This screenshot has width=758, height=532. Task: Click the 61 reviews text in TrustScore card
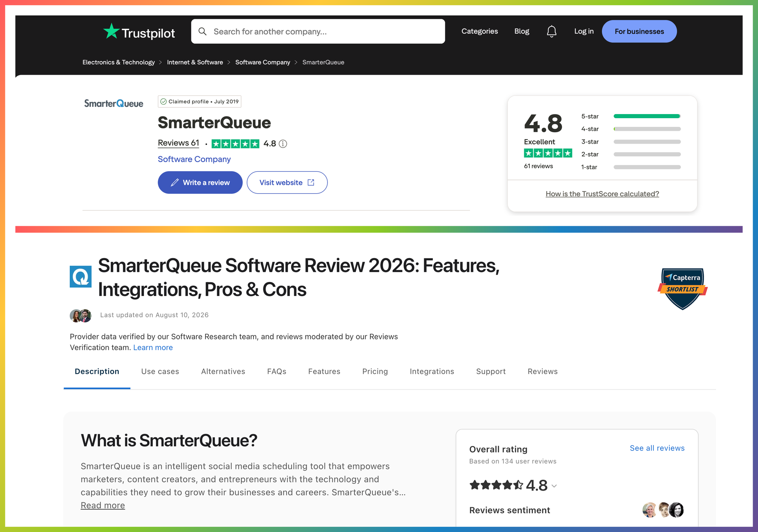539,166
